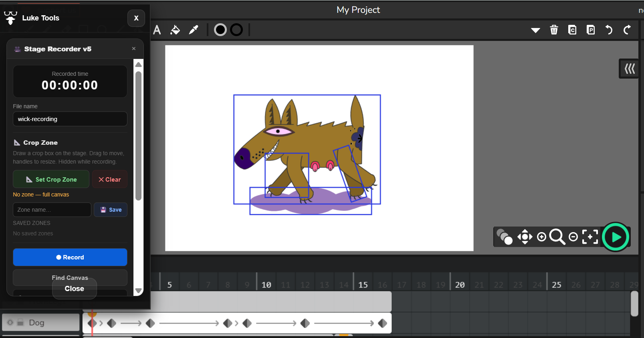644x338 pixels.
Task: Expand the collapsed inspector panel
Action: tap(629, 69)
